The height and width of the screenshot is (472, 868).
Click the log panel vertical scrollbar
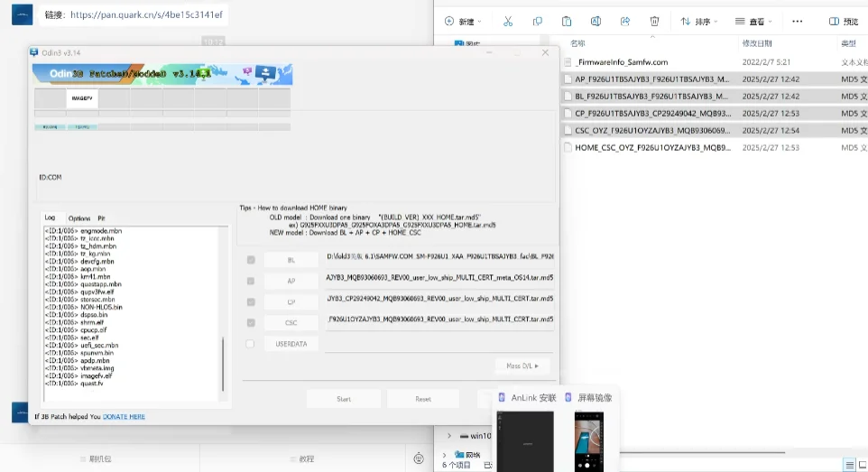223,364
